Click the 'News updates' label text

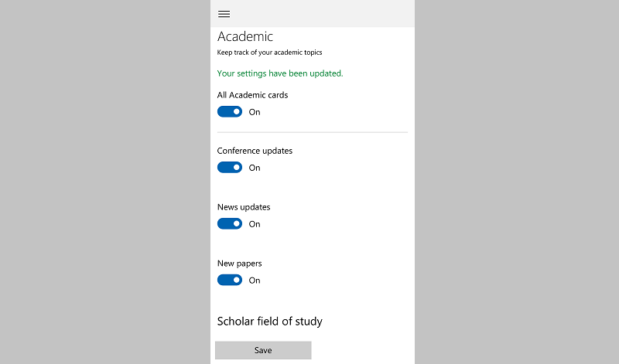[244, 207]
